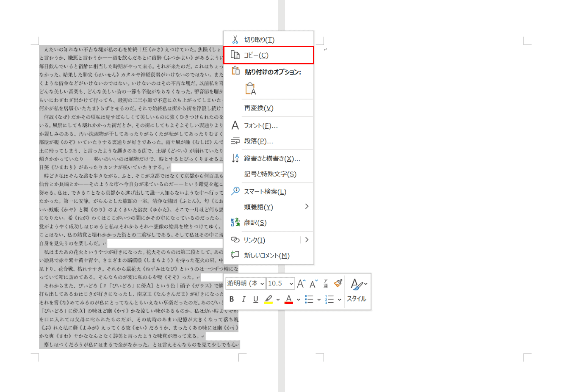Click the line starting 私はまたあの花火

click(134, 252)
